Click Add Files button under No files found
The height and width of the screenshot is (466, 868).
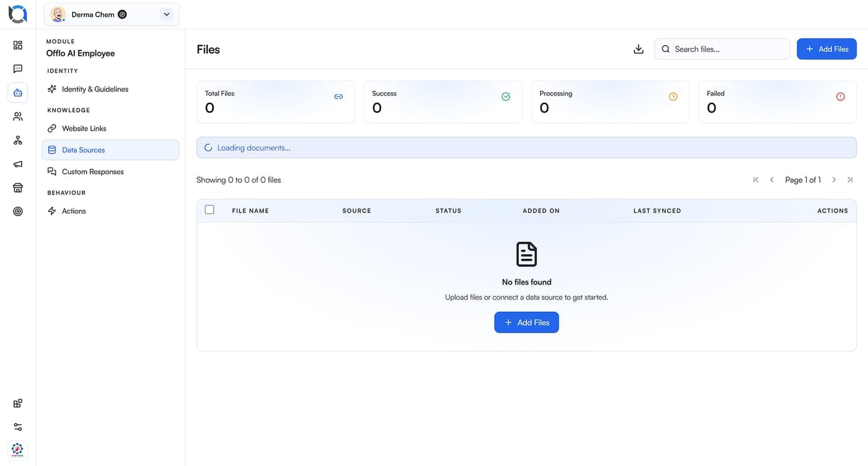(527, 322)
